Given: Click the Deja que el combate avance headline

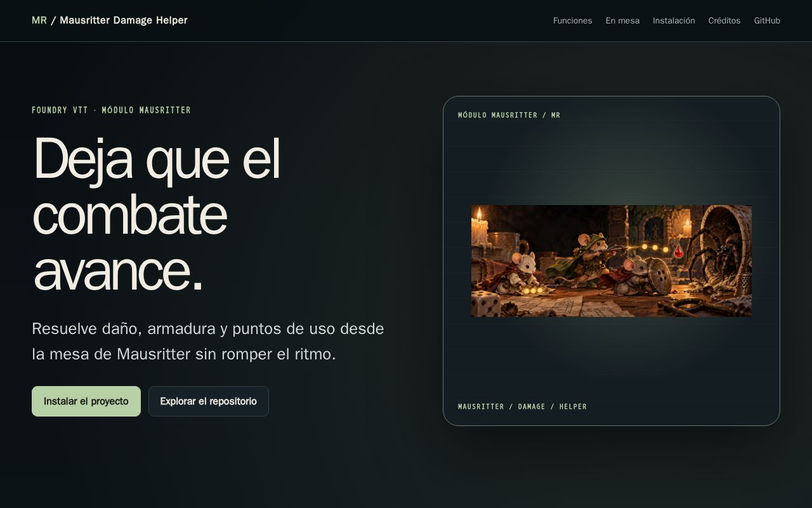Looking at the screenshot, I should [157, 214].
